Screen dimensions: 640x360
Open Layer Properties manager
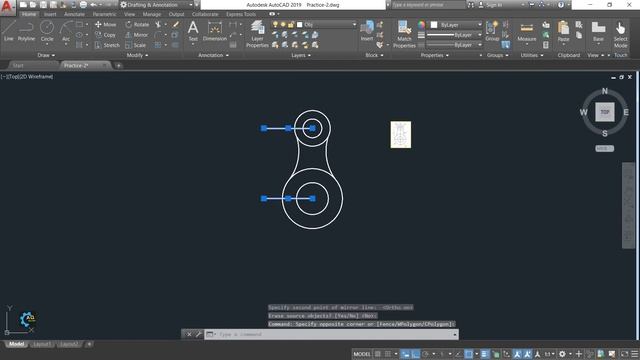[x=257, y=34]
